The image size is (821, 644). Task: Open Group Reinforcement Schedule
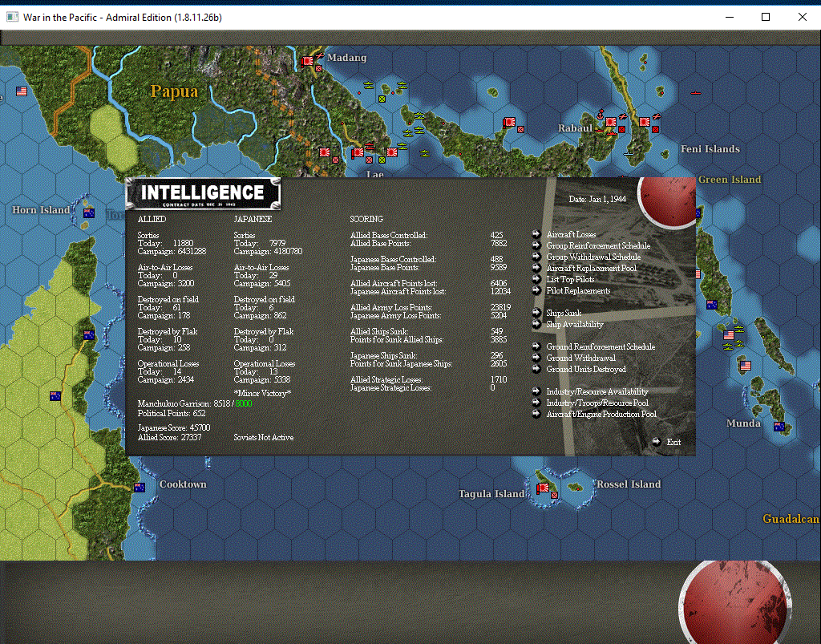[598, 245]
